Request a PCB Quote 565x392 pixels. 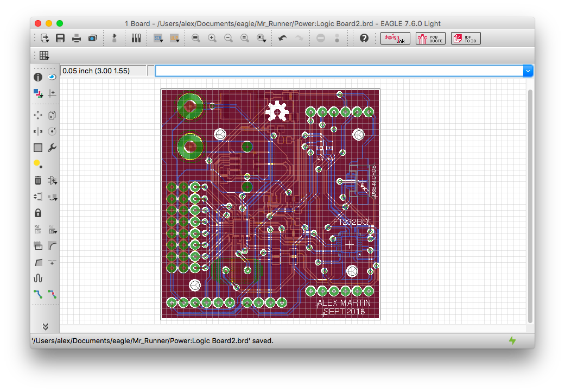(x=430, y=39)
